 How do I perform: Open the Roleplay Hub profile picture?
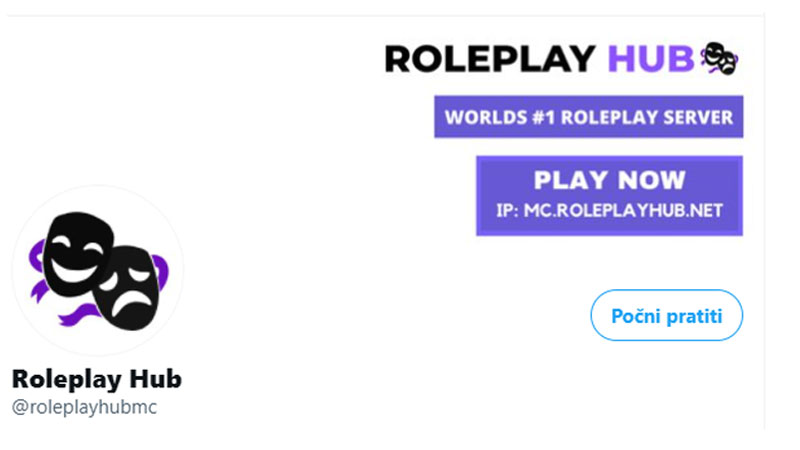pyautogui.click(x=98, y=270)
